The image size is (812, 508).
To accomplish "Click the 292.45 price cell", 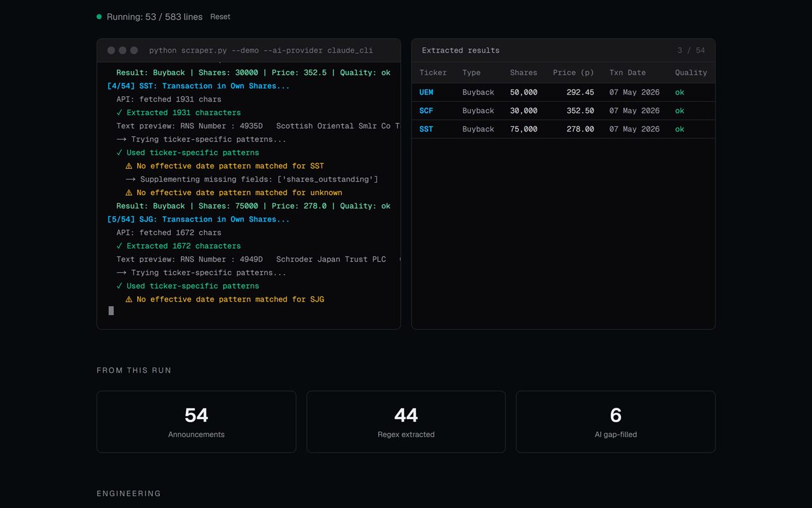I will [x=580, y=92].
